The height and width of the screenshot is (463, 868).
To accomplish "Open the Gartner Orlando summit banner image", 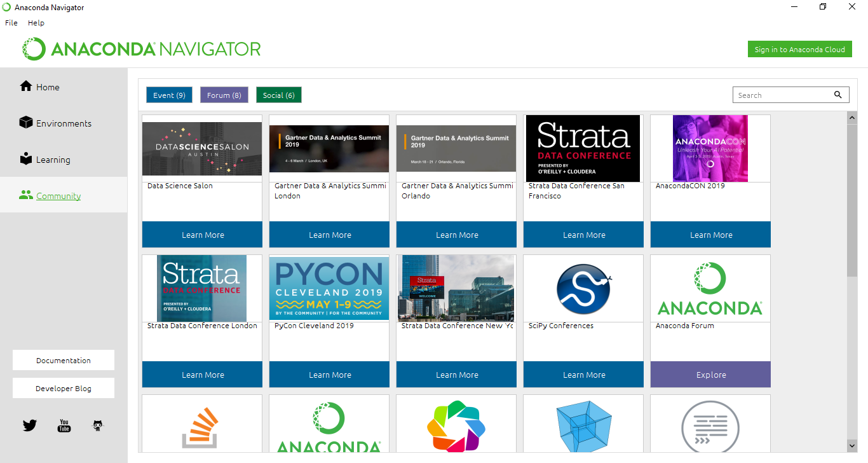I will point(456,149).
